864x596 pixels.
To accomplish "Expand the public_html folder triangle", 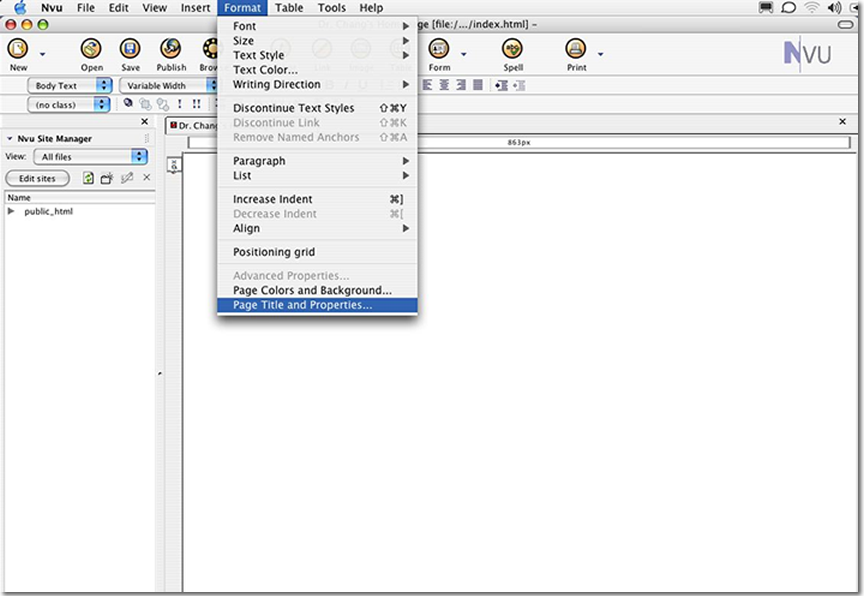I will click(x=10, y=211).
